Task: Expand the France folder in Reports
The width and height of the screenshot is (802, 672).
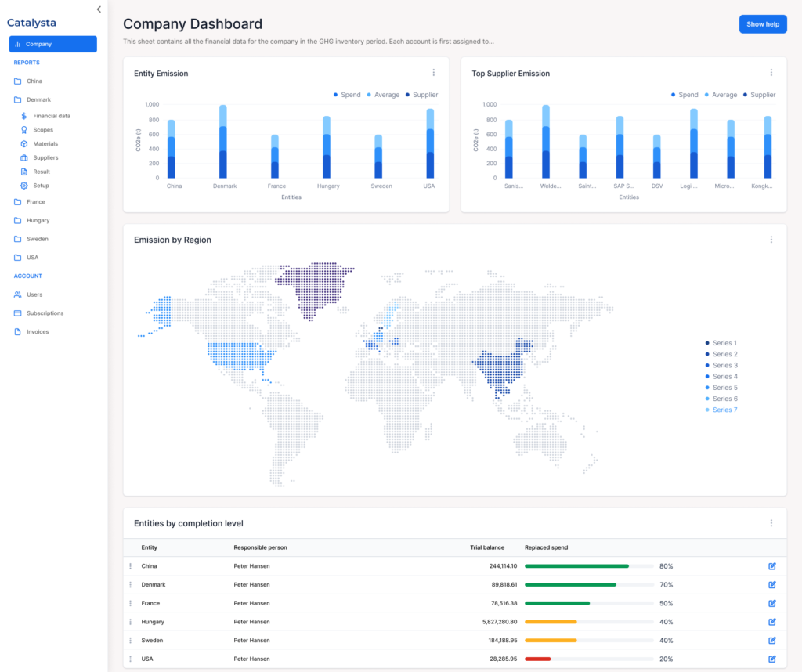Action: (x=35, y=202)
